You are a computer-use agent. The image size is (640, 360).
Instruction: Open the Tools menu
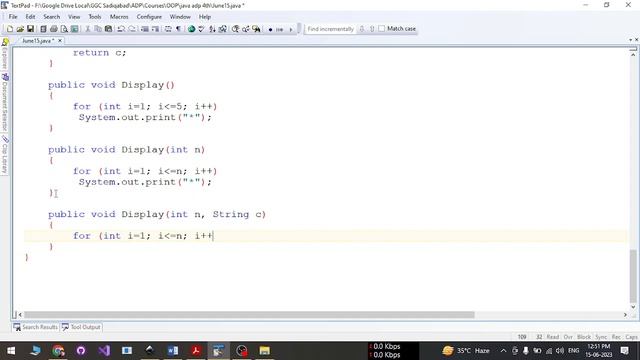coord(95,17)
